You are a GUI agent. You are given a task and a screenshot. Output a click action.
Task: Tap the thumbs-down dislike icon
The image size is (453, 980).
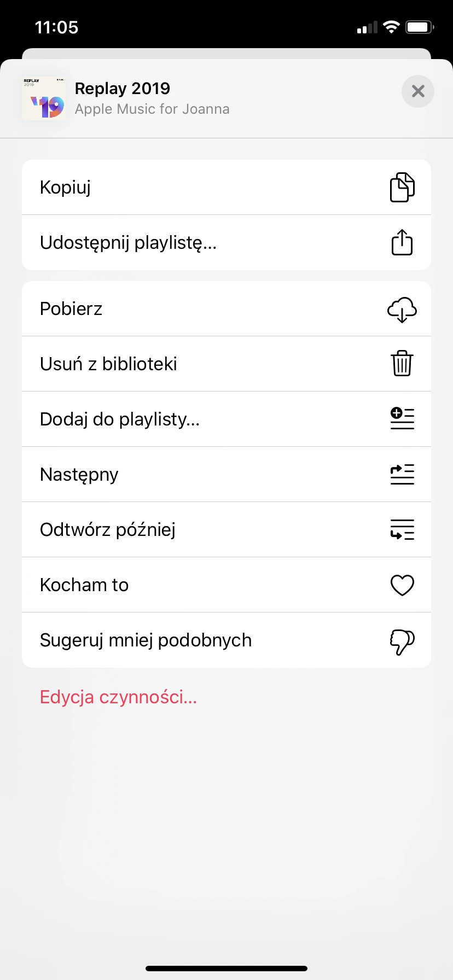(402, 641)
